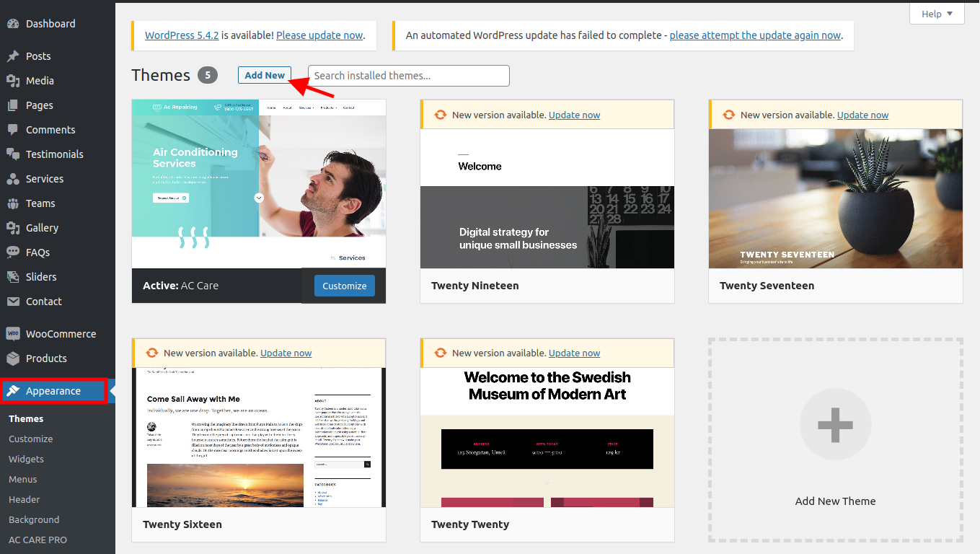Screen dimensions: 980x554
Task: Click 'Update now' on Twenty Nineteen theme
Action: point(574,115)
